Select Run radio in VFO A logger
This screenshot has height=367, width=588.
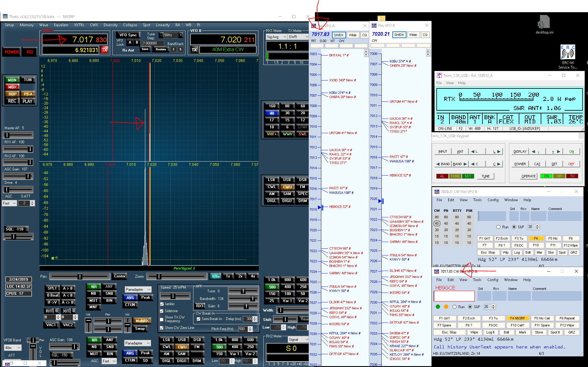(454, 307)
